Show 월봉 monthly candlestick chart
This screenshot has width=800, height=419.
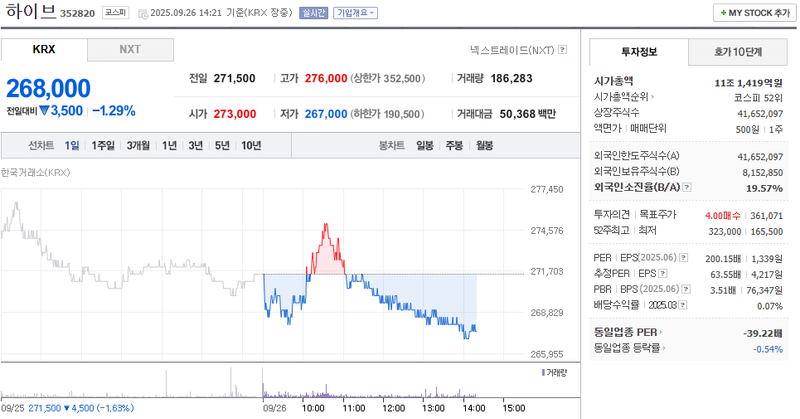485,145
